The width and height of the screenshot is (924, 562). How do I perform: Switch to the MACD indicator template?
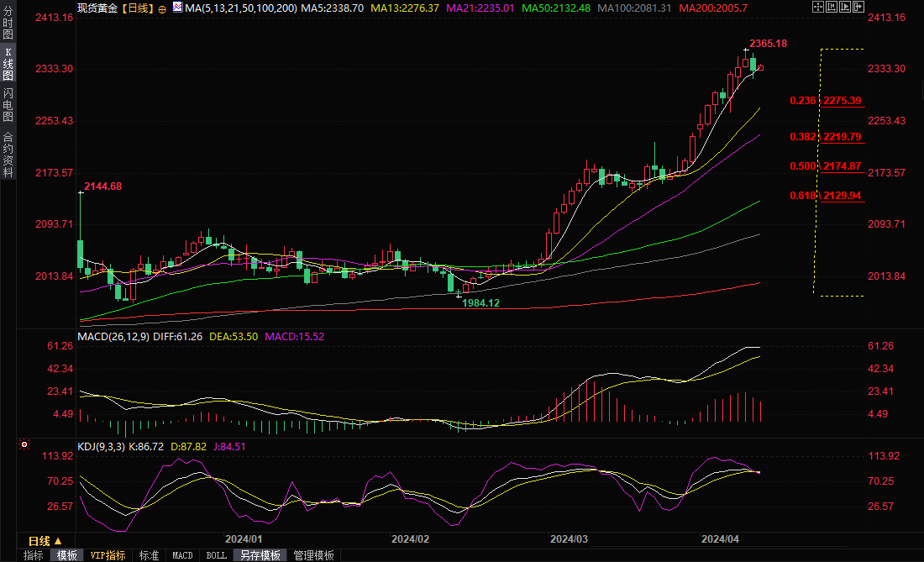pos(182,555)
